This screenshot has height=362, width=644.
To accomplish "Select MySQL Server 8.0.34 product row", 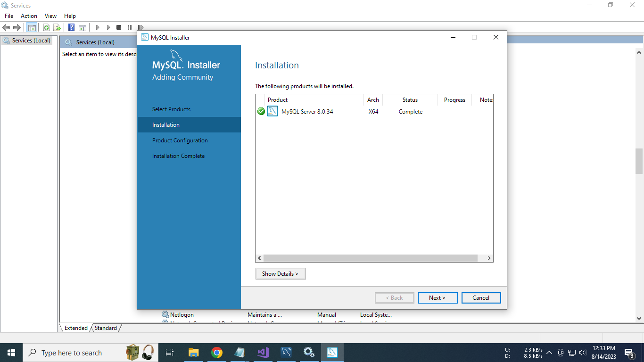I will [374, 112].
